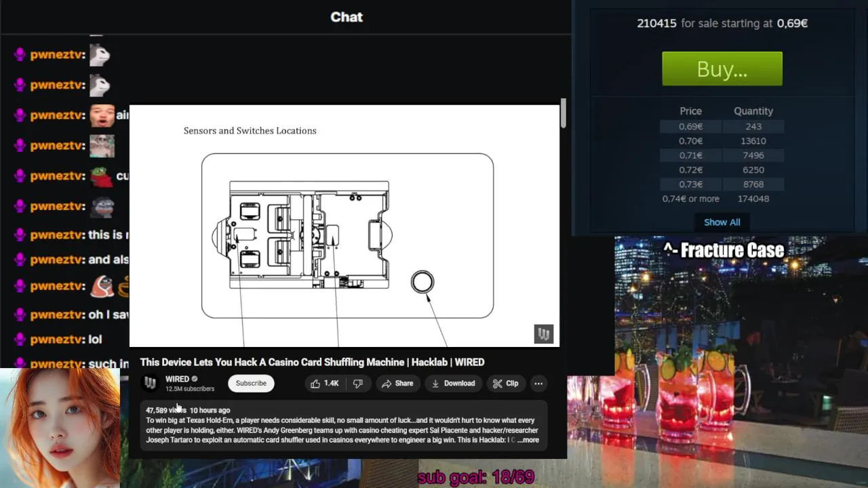Click quantity 13610 in the price table
868x488 pixels.
pyautogui.click(x=753, y=141)
